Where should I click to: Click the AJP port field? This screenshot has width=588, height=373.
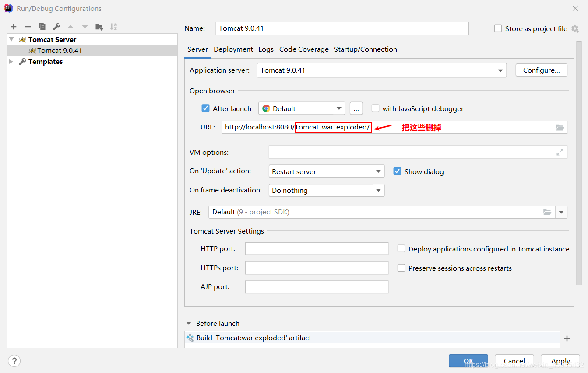pyautogui.click(x=317, y=287)
